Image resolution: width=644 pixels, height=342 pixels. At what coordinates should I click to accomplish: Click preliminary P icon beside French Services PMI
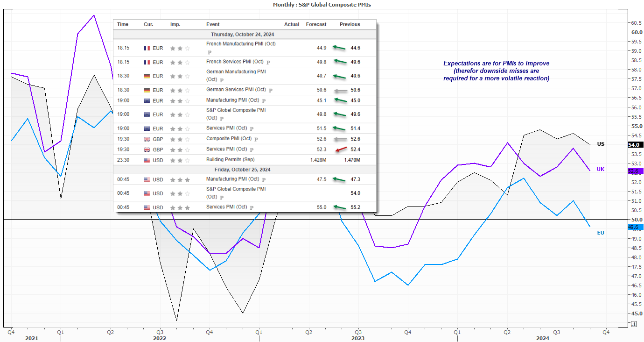pyautogui.click(x=268, y=62)
